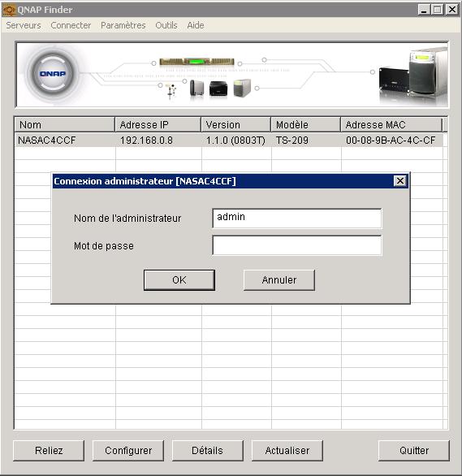Select the NASAC4CCF server row
Image resolution: width=462 pixels, height=476 pixels.
click(229, 141)
